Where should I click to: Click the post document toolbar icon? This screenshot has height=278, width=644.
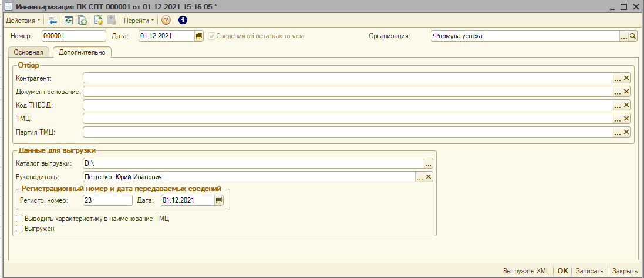tap(98, 20)
